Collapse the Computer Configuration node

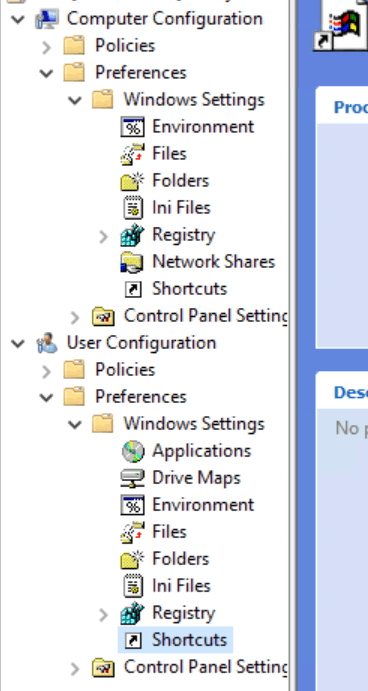pos(18,19)
